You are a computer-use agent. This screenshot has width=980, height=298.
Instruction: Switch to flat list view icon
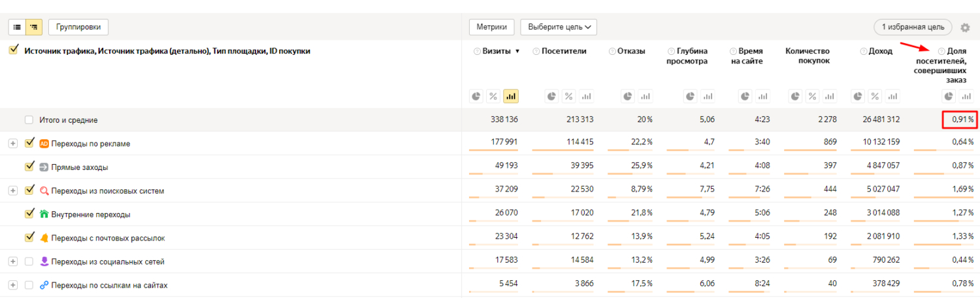point(17,27)
